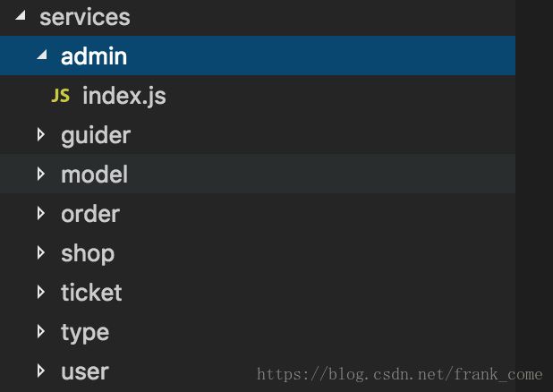Image resolution: width=553 pixels, height=392 pixels.
Task: Expand the shop folder arrow
Action: coord(41,253)
